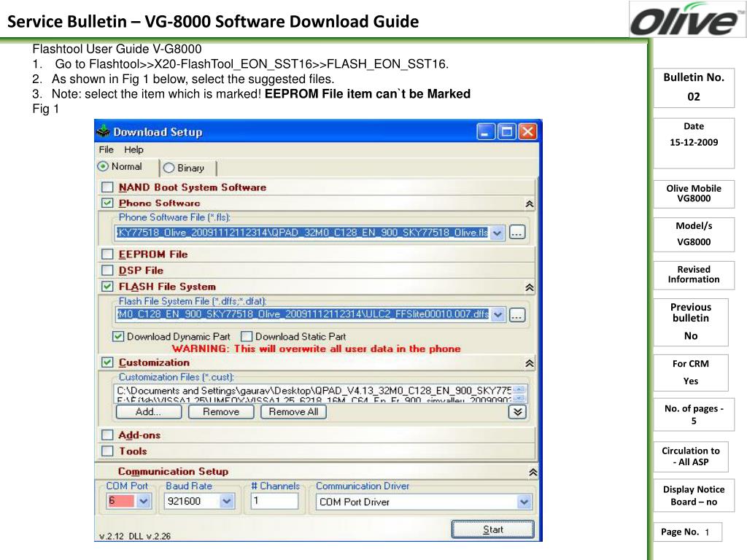This screenshot has height=560, width=747.
Task: Toggle the EEPROM File checkbox
Action: tap(107, 254)
